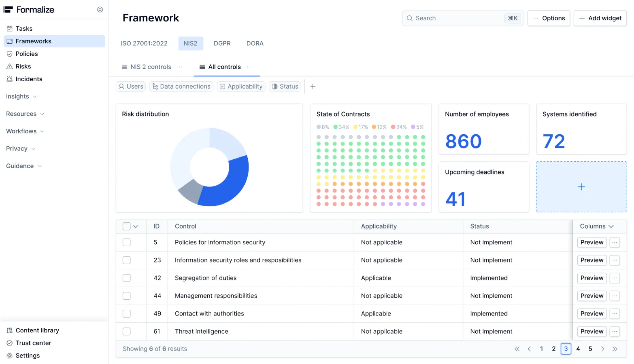Image resolution: width=634 pixels, height=364 pixels.
Task: Open more actions for Contact with authorities row
Action: tap(615, 314)
